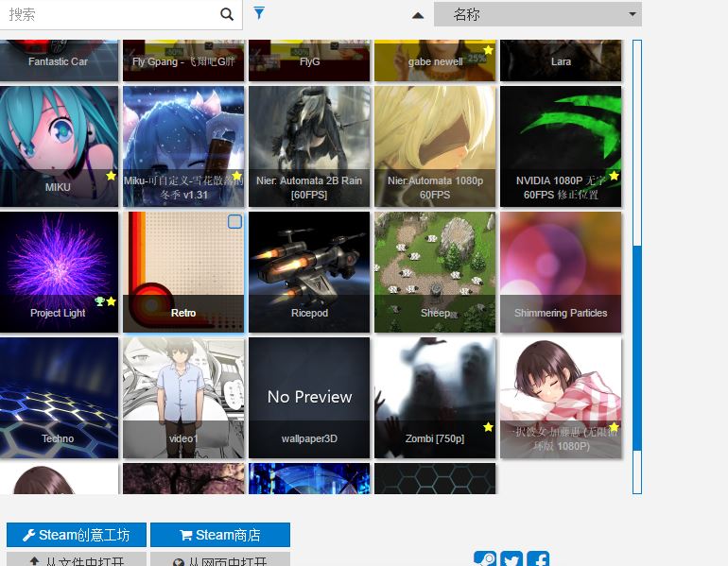Open the Facebook social icon
This screenshot has height=566, width=728.
[539, 559]
